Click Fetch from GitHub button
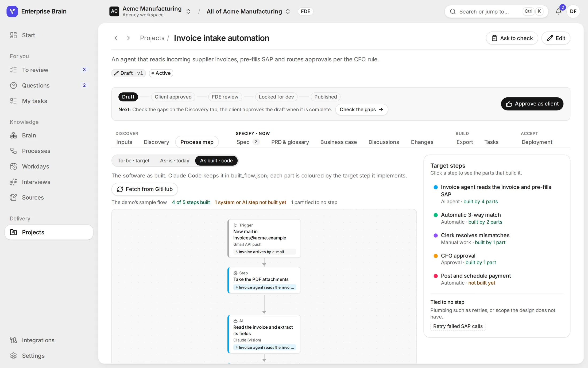This screenshot has width=588, height=368. coord(145,189)
